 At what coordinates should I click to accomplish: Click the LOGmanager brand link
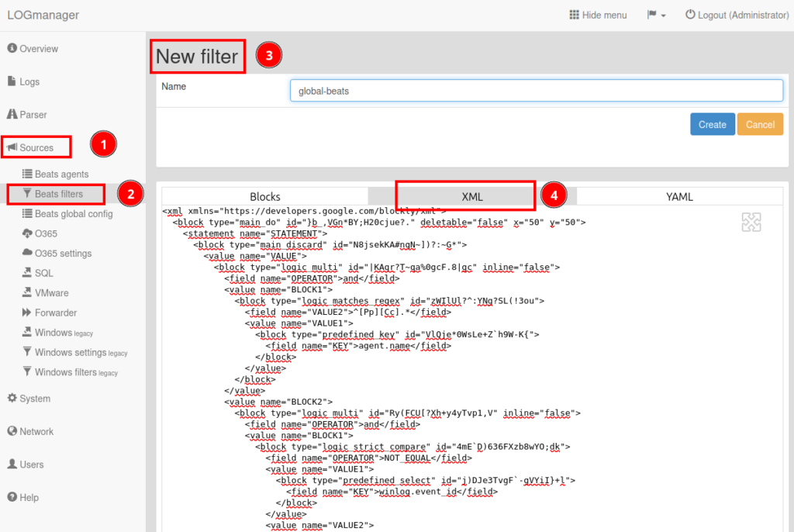43,15
